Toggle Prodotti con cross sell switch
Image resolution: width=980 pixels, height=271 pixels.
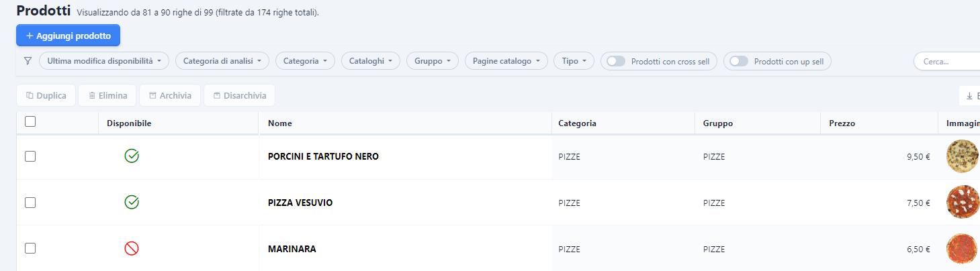click(616, 61)
